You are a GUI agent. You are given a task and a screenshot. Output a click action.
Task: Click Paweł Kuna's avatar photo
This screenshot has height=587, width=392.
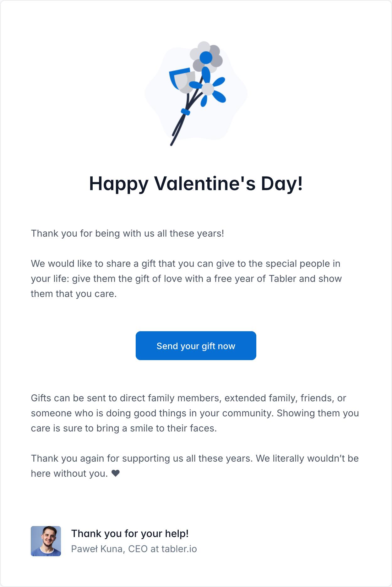pyautogui.click(x=46, y=541)
